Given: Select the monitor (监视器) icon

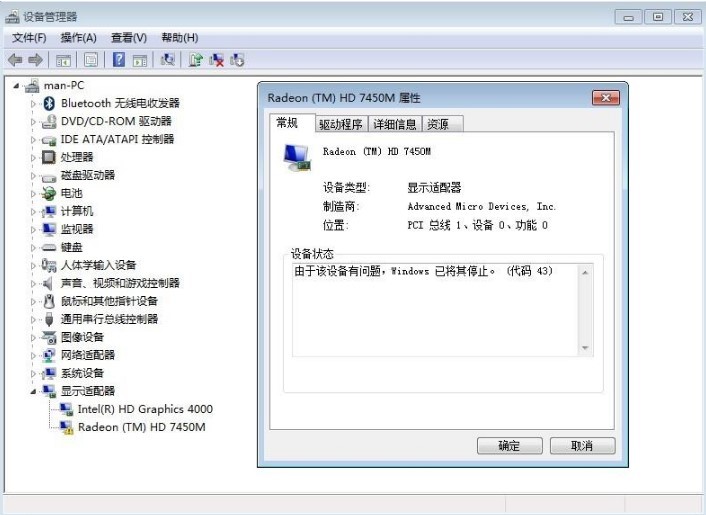Looking at the screenshot, I should click(x=49, y=229).
